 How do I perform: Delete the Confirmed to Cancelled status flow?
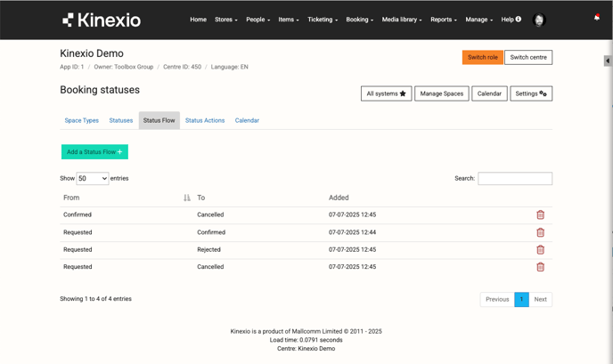(x=540, y=214)
